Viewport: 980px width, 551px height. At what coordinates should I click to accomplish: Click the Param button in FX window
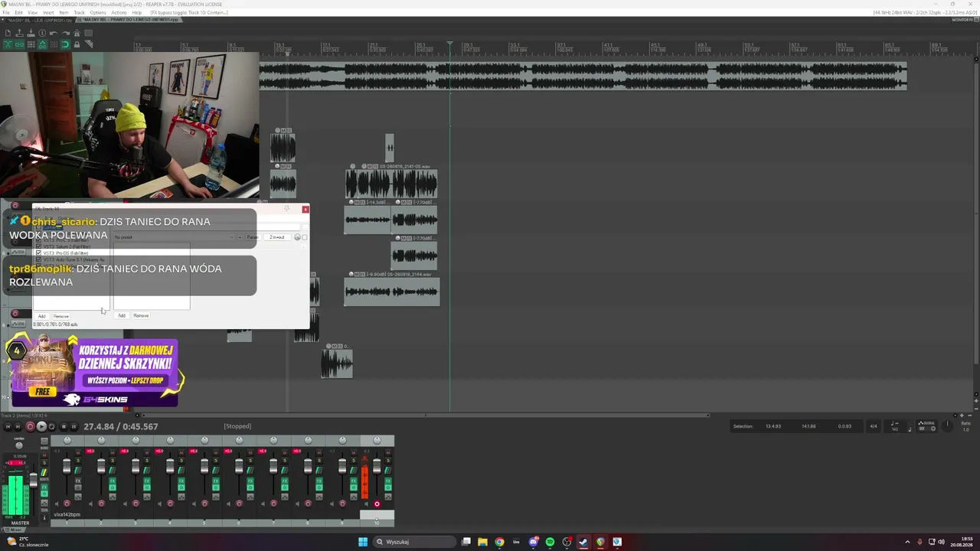(252, 237)
